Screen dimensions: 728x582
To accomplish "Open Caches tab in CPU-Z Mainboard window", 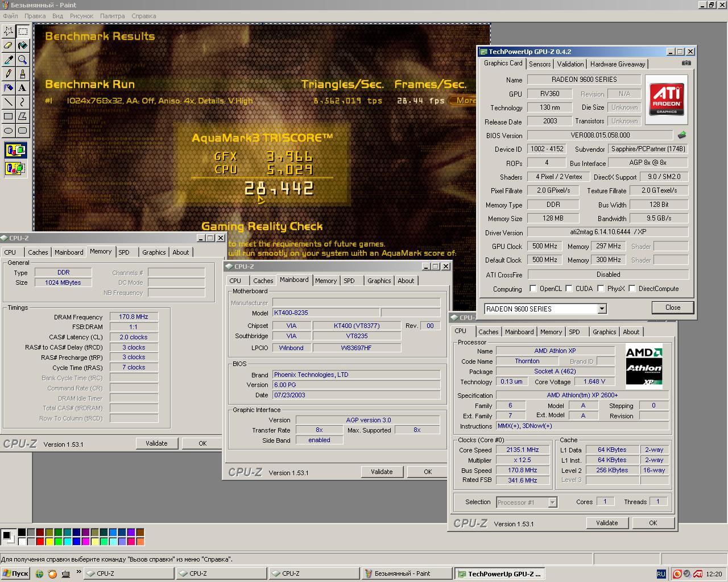I will (x=263, y=281).
